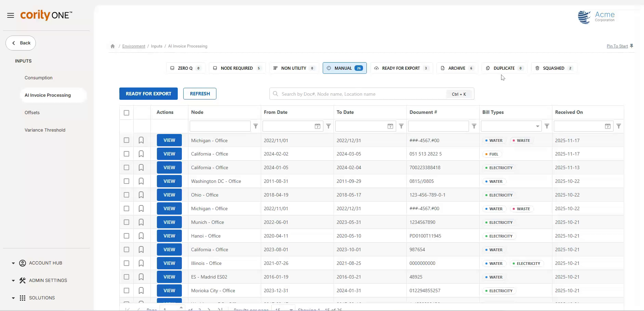Bookmark the Michigan - Office invoice row
The width and height of the screenshot is (644, 311).
[x=141, y=140]
